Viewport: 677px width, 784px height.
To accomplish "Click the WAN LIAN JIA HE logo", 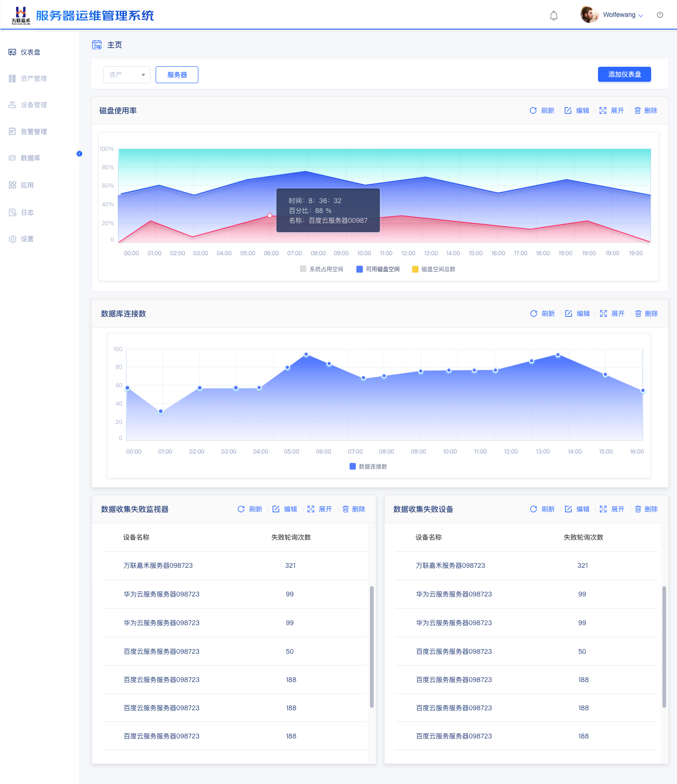I will (x=21, y=16).
